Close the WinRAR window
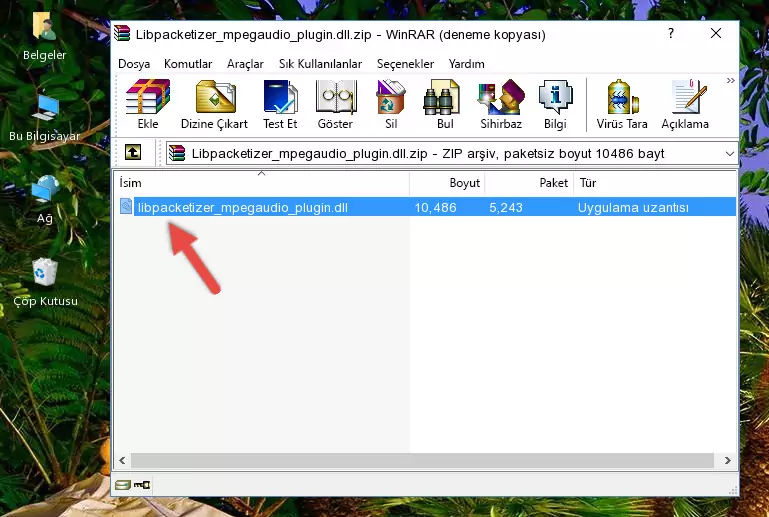This screenshot has height=517, width=769. click(716, 33)
